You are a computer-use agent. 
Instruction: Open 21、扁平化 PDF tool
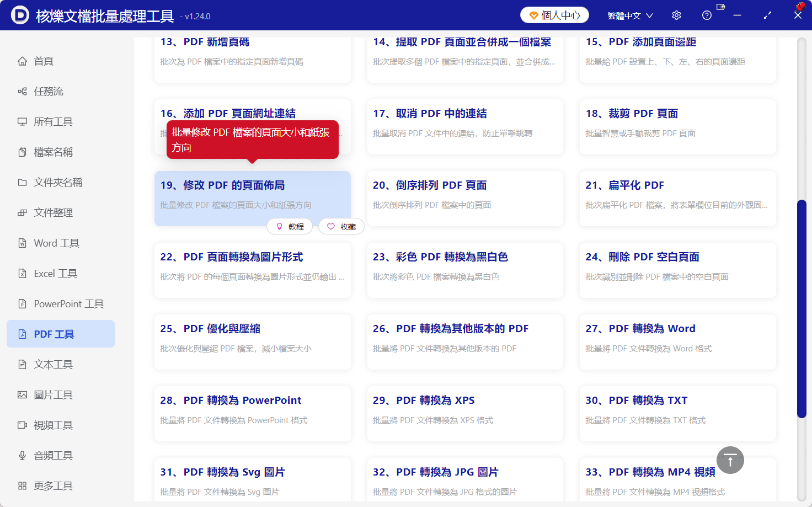(678, 199)
